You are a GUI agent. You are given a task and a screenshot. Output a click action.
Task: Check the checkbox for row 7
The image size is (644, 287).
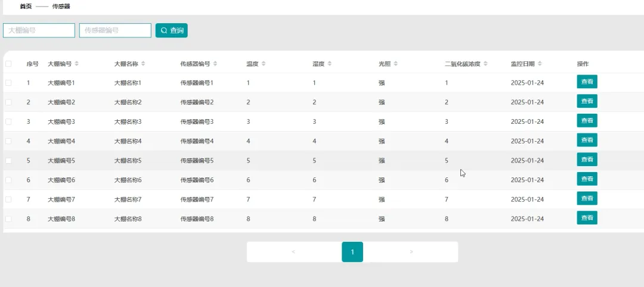click(8, 199)
